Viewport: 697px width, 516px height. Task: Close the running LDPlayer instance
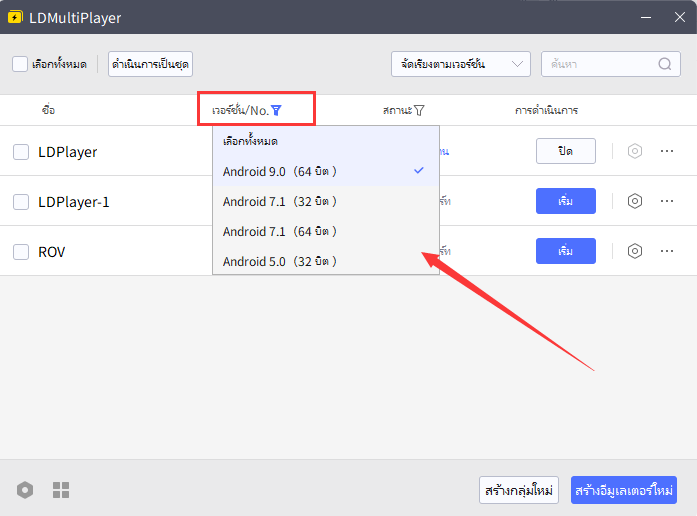(565, 151)
